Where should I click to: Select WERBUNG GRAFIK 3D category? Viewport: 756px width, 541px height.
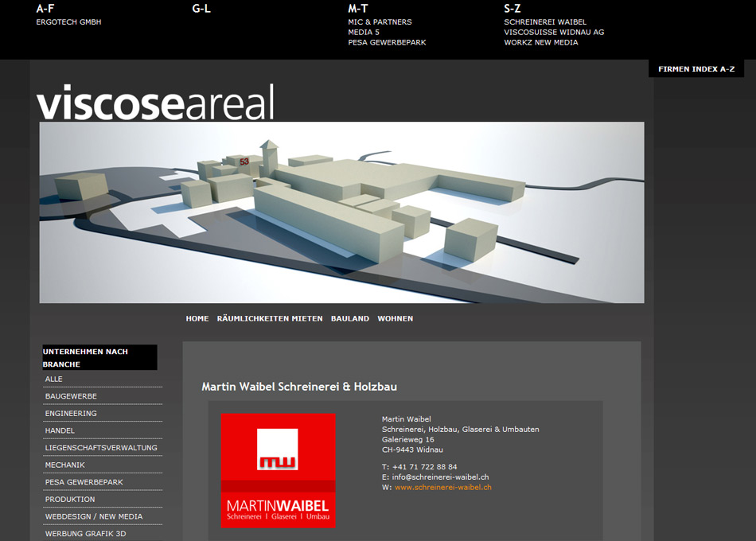pos(85,534)
